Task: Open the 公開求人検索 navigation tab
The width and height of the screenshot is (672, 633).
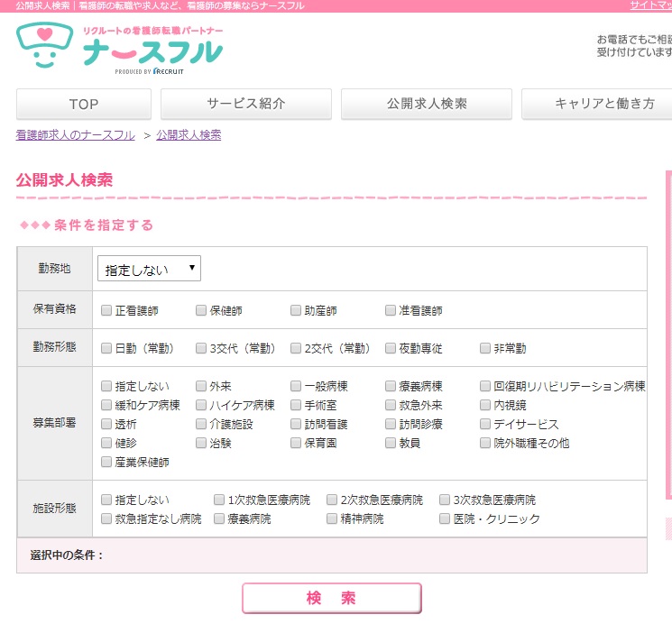Action: 427,104
